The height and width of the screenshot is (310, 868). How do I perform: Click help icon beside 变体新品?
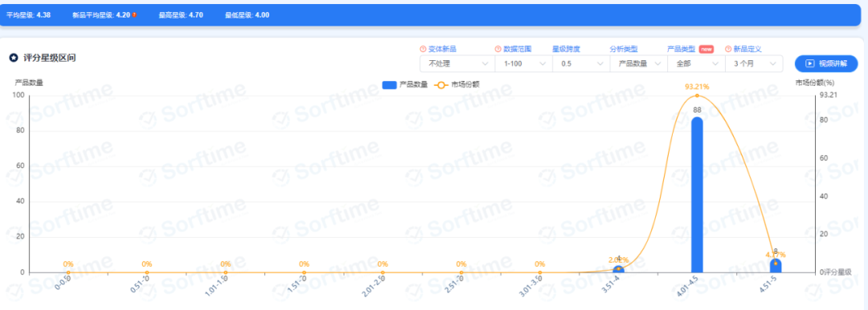[423, 49]
